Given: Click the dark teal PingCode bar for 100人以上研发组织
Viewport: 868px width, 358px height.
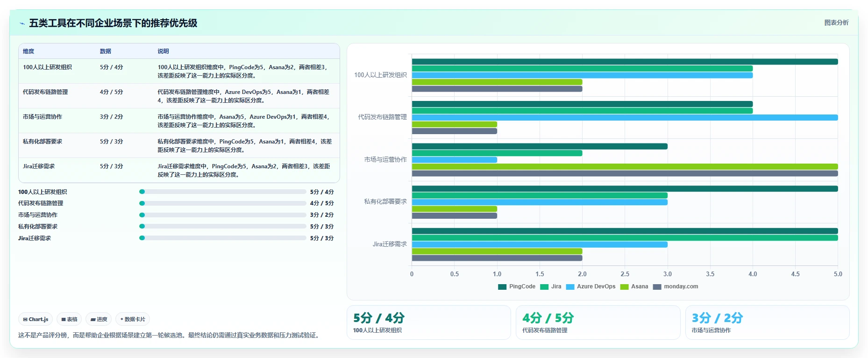Looking at the screenshot, I should (625, 62).
